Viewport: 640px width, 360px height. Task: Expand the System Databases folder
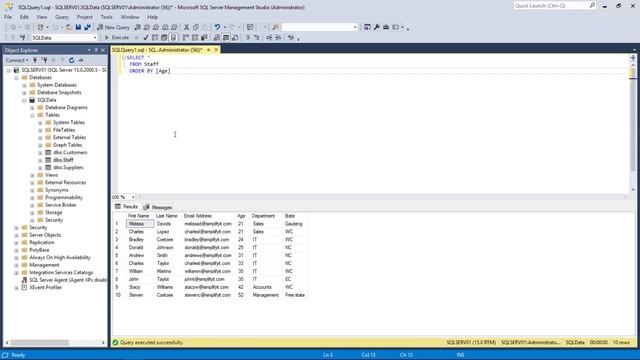pos(24,85)
